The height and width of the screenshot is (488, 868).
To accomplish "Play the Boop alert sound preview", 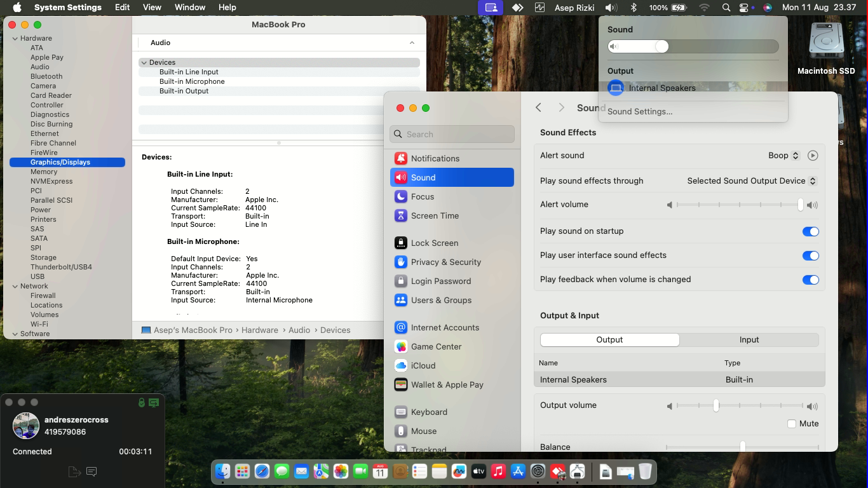I will click(812, 156).
